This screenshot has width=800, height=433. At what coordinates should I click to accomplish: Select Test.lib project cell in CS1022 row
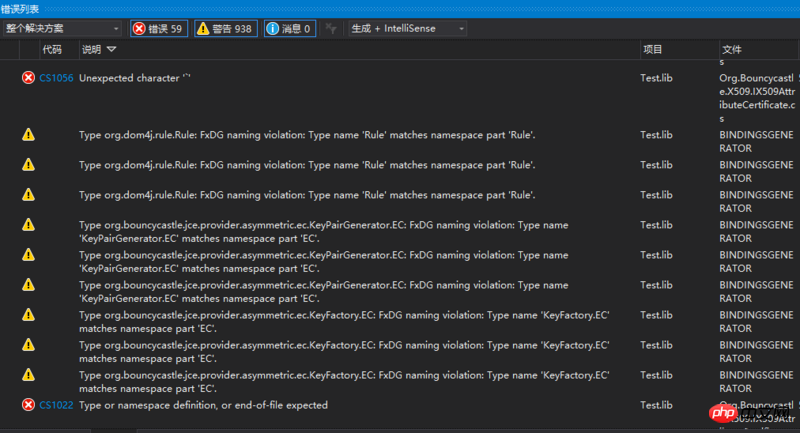pyautogui.click(x=656, y=405)
